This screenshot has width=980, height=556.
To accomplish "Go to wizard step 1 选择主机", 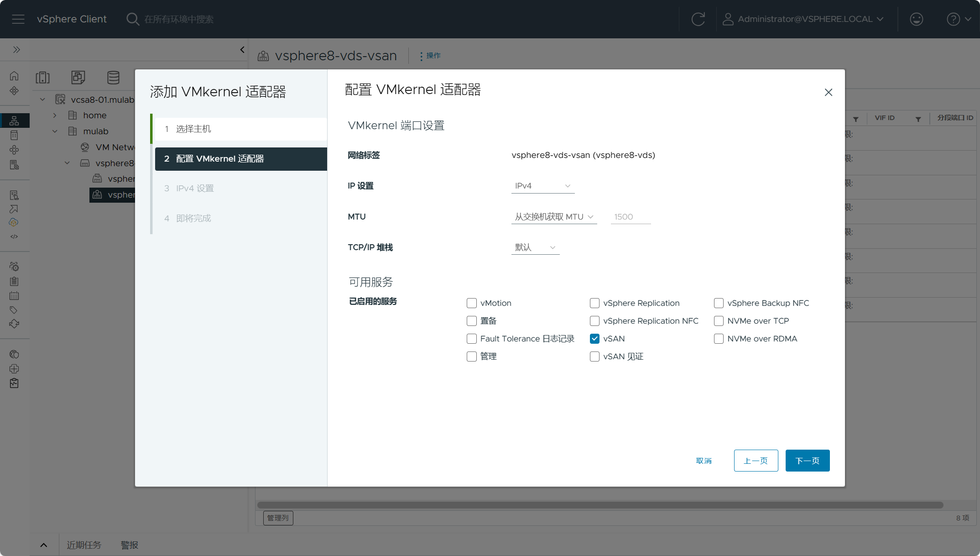I will click(x=241, y=129).
